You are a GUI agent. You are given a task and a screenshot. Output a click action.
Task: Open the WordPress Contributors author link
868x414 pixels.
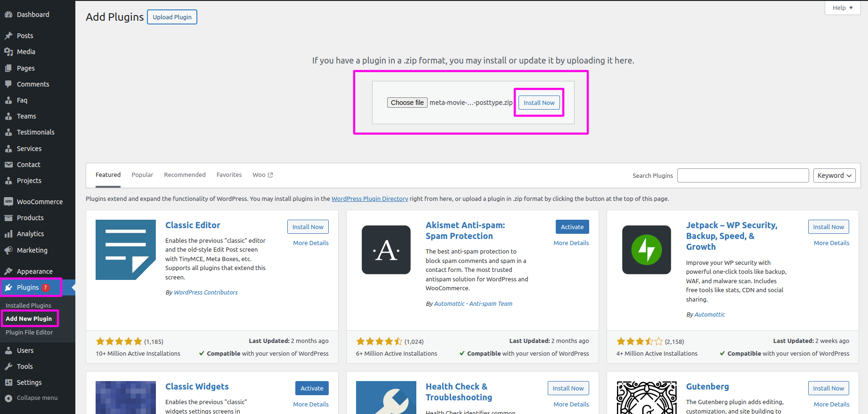(206, 293)
